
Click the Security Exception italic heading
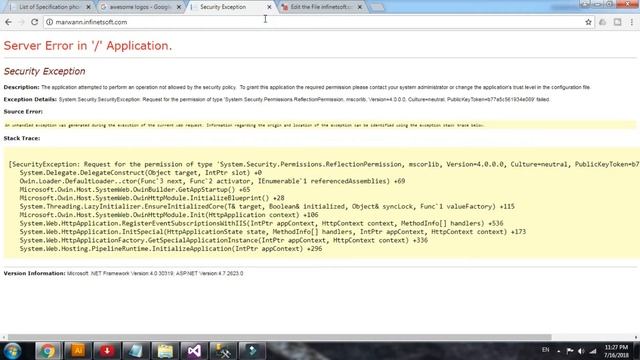44,71
